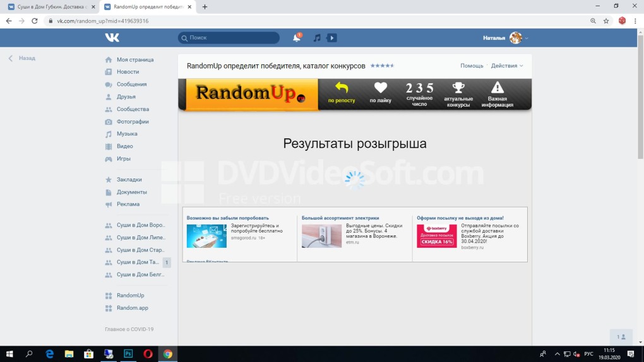Open ad Большой ассортимент электрики
Image resolution: width=644 pixels, height=362 pixels.
tap(340, 218)
